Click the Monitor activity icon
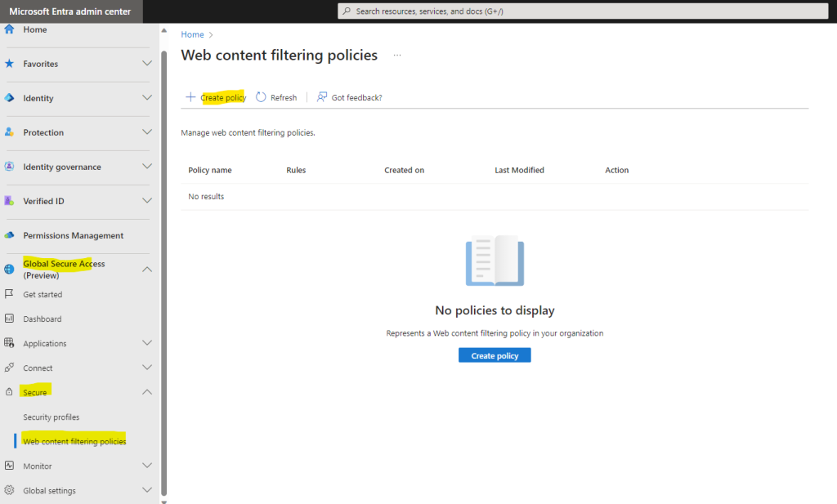The width and height of the screenshot is (837, 504). pyautogui.click(x=9, y=466)
